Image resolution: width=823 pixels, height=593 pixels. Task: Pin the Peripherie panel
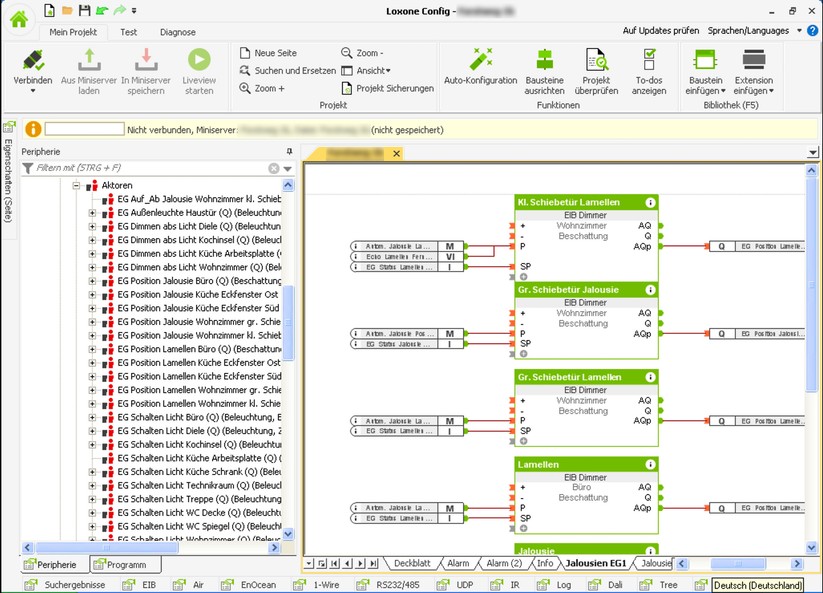[289, 151]
